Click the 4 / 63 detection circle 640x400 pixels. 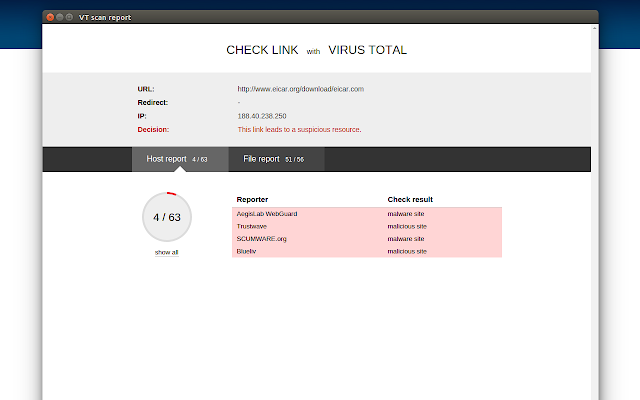[x=167, y=217]
